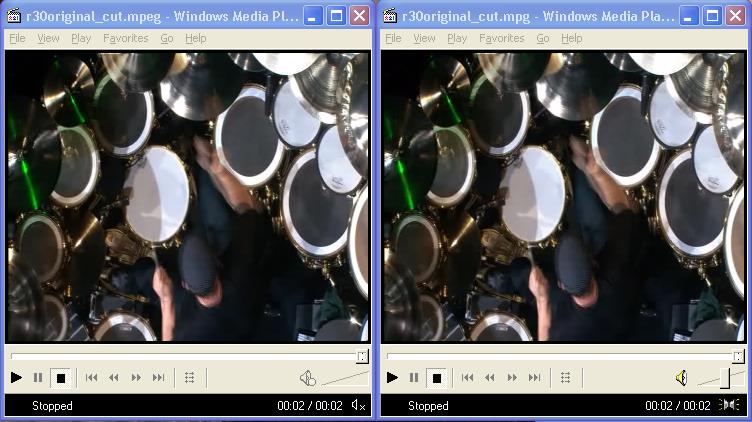The image size is (752, 422).
Task: Skip to previous track in right window
Action: coord(467,378)
